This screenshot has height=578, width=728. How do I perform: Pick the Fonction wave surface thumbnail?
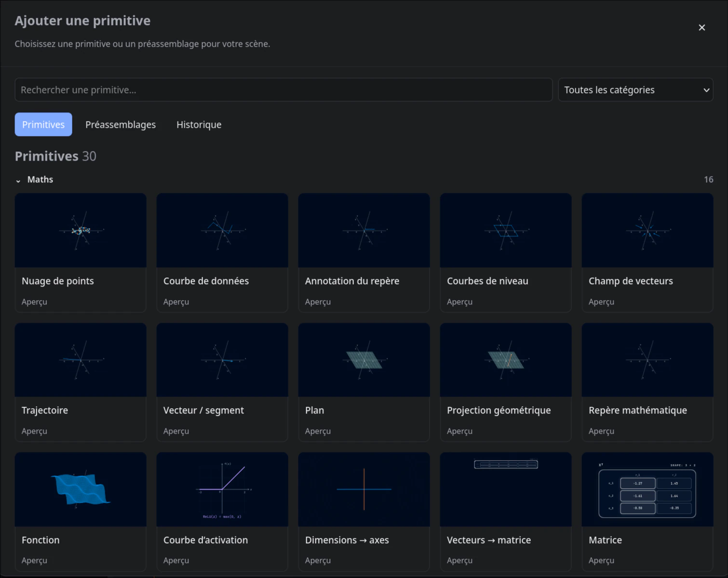81,489
